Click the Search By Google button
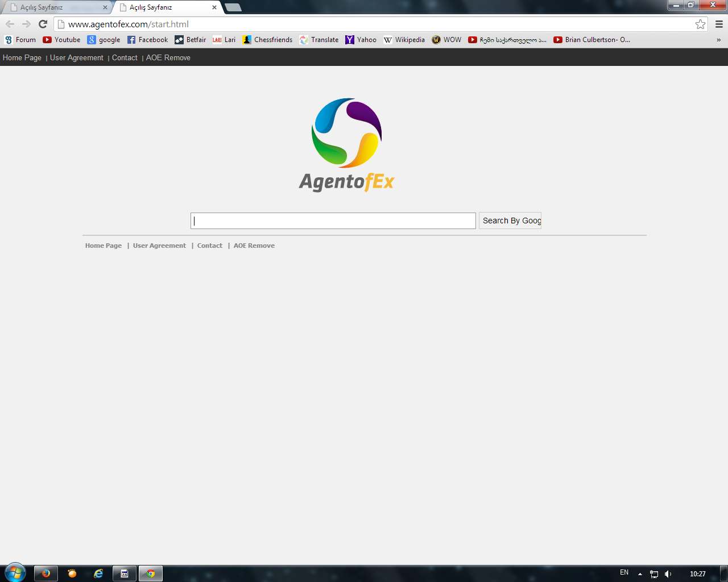The width and height of the screenshot is (728, 582). (x=510, y=221)
